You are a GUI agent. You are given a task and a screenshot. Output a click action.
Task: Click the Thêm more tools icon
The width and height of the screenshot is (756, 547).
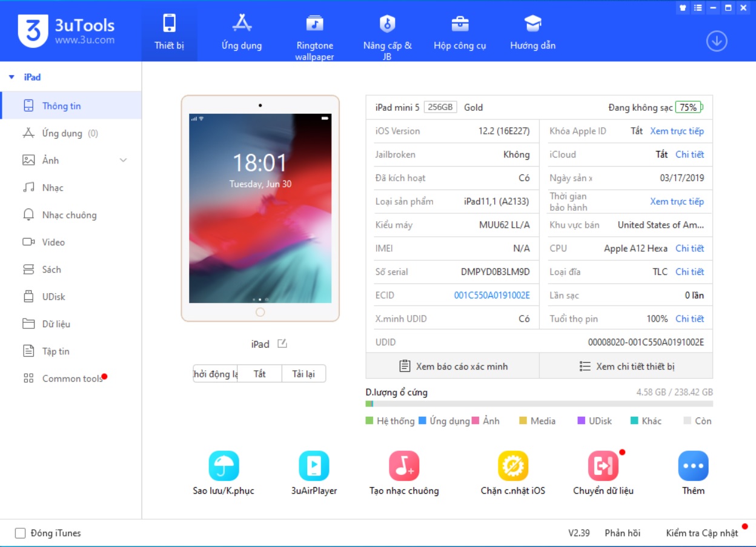[693, 466]
